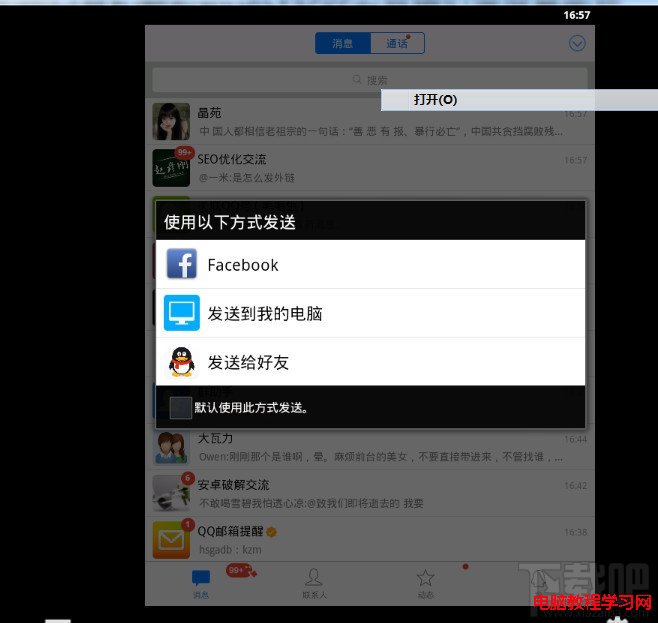Open 联系人 contacts bottom icon
This screenshot has height=623, width=658.
(313, 577)
